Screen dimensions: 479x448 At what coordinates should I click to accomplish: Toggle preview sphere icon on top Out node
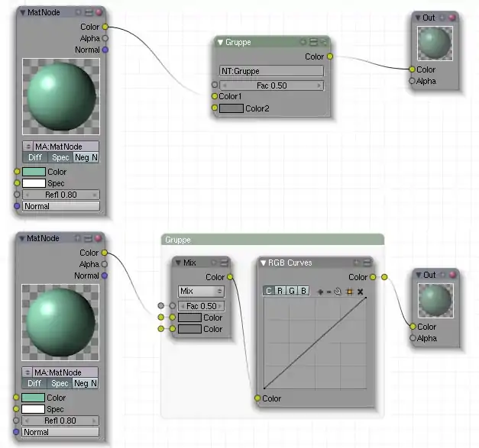point(451,18)
